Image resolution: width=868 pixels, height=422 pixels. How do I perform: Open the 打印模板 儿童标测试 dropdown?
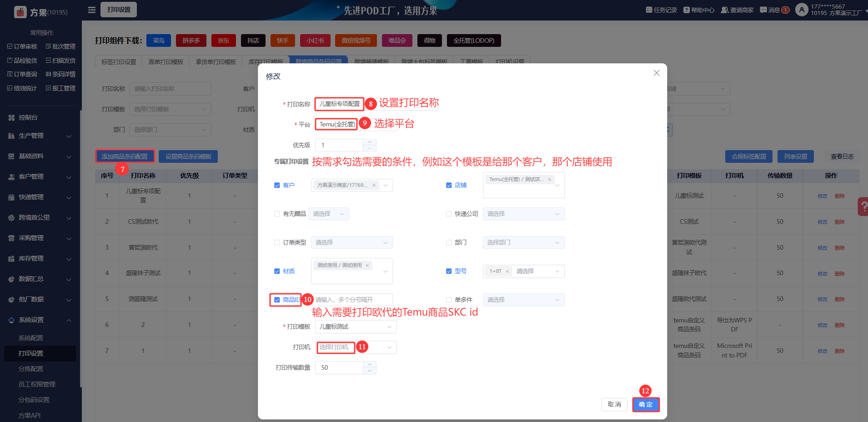point(356,327)
